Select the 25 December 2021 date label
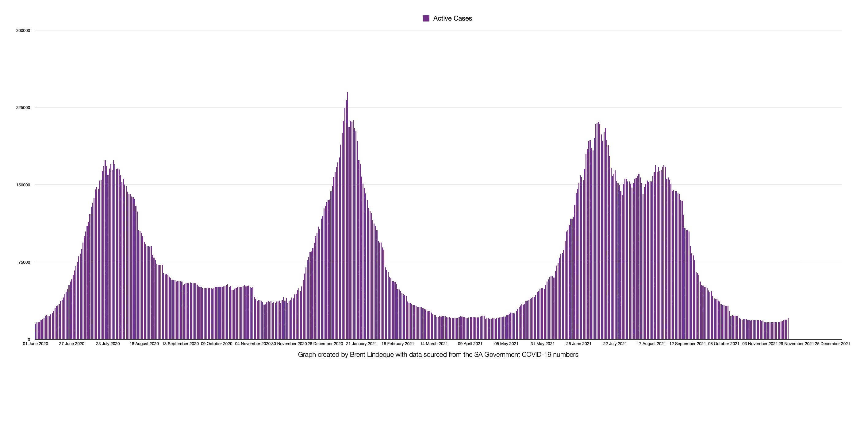 (x=832, y=344)
